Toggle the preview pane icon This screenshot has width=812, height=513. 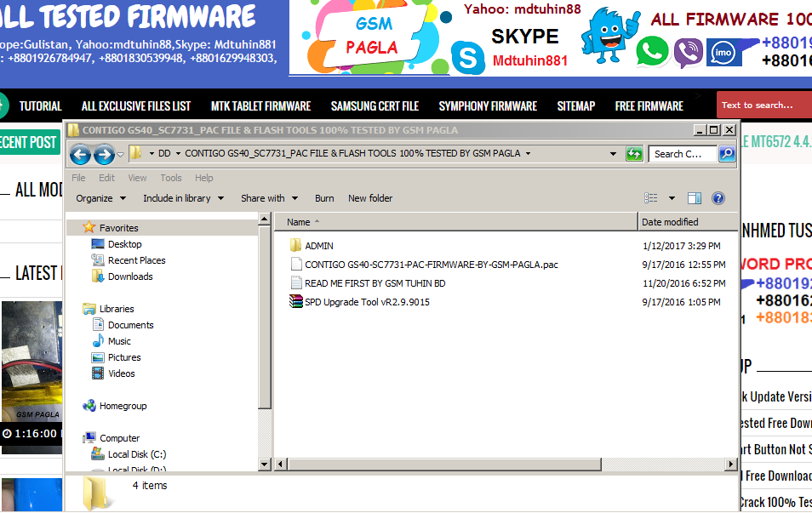click(x=695, y=198)
